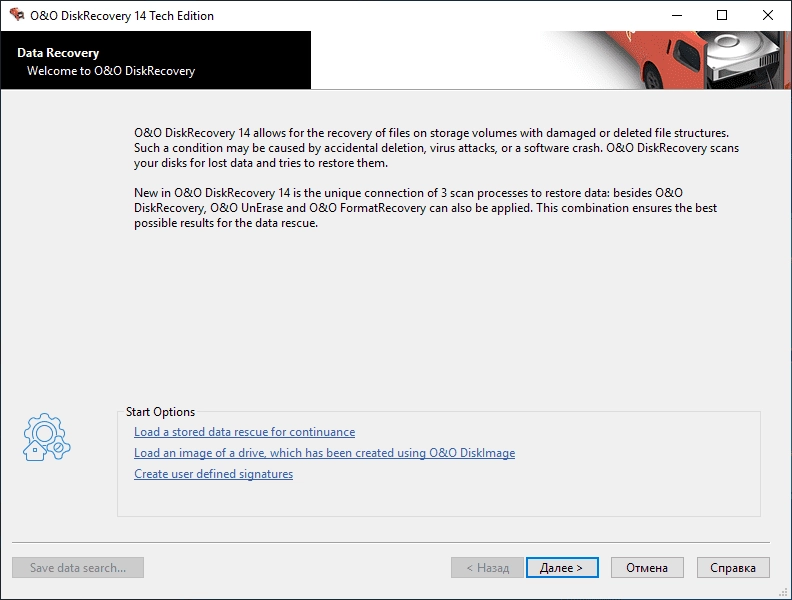Click Welcome to O&O DiskRecovery subtitle
The width and height of the screenshot is (792, 600).
[111, 71]
